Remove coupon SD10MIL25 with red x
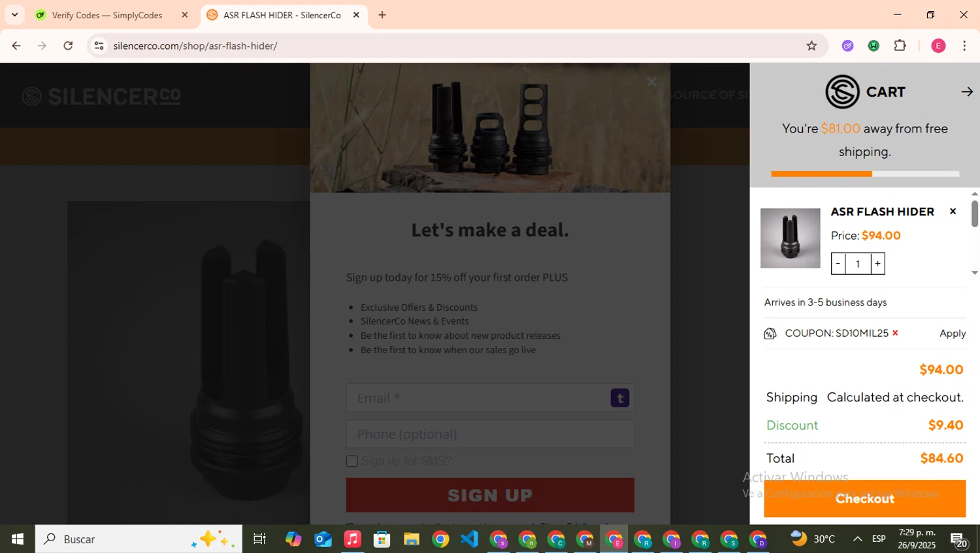Viewport: 980px width, 553px height. [895, 333]
